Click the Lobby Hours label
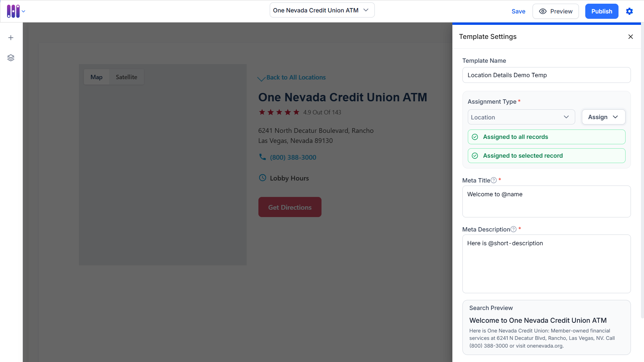Viewport: 644px width, 362px height. point(289,178)
